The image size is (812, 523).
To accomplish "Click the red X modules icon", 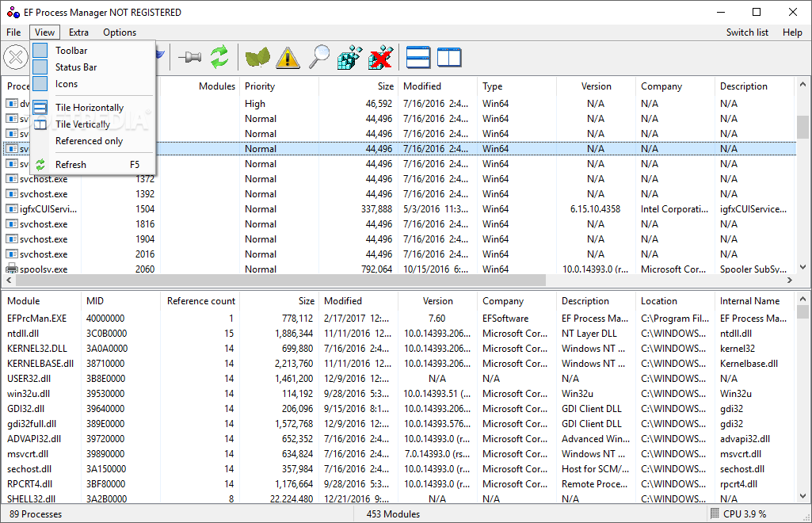I will (380, 57).
